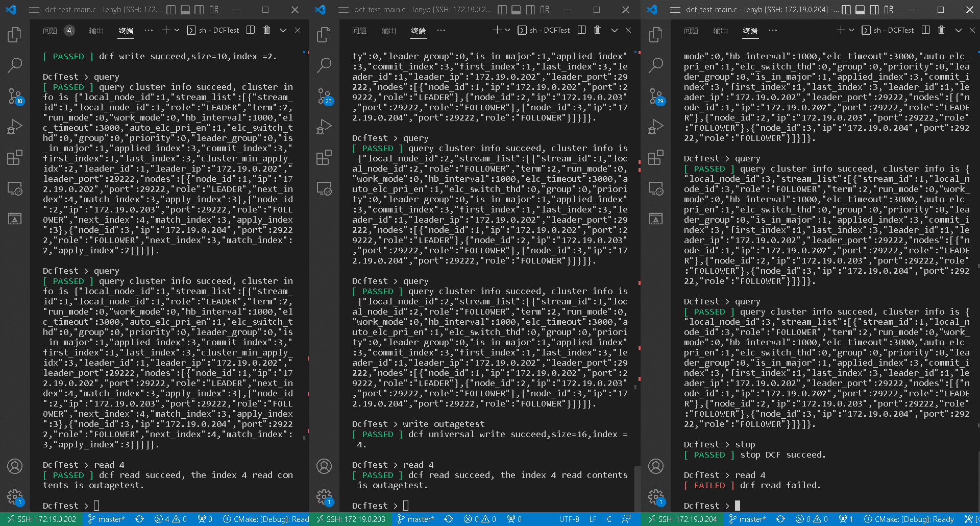Open panel overflow ellipsis in left window
This screenshot has width=980, height=526.
pos(149,30)
